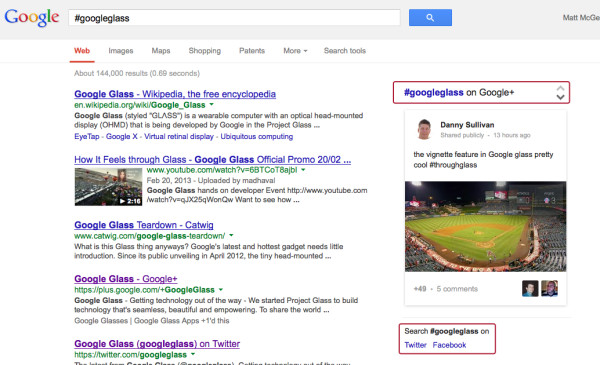Image resolution: width=600 pixels, height=365 pixels.
Task: Open the Shopping tab
Action: click(205, 51)
